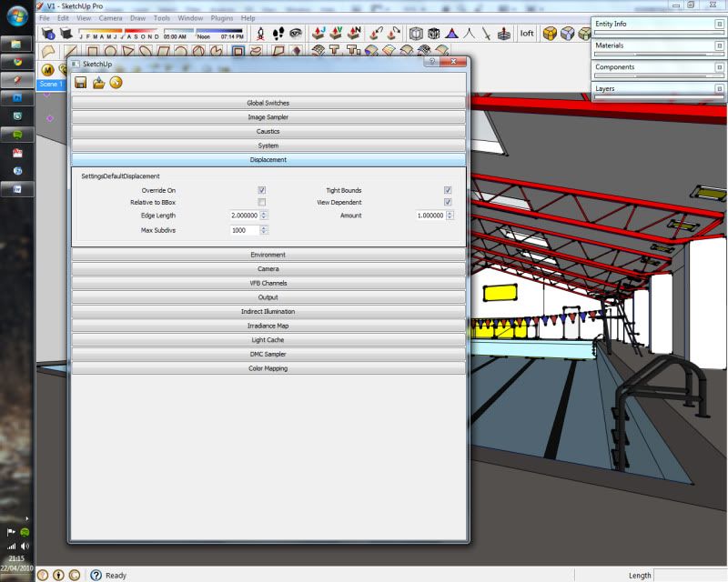The height and width of the screenshot is (582, 728).
Task: Expand the DMC Sampler rollout
Action: click(268, 354)
